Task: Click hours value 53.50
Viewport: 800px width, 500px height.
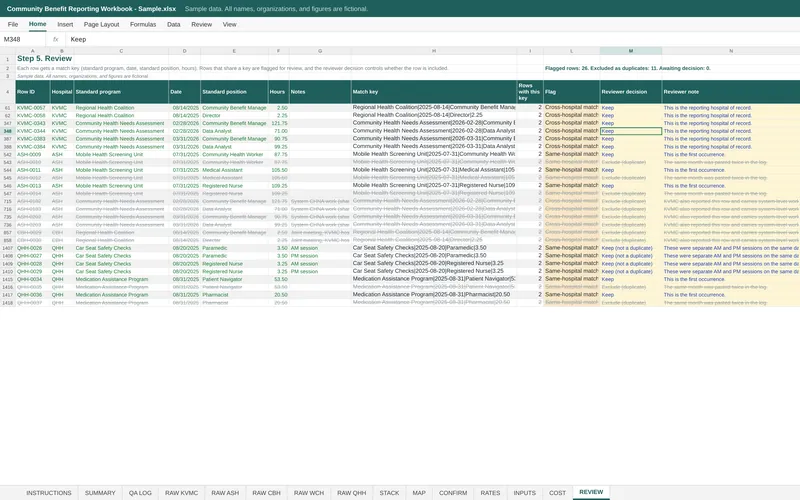Action: pos(279,279)
